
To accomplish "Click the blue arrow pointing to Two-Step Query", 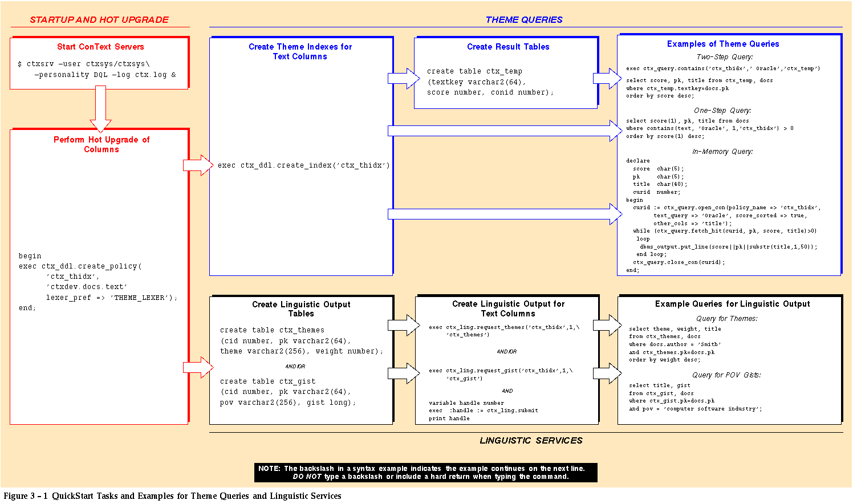I will [607, 79].
